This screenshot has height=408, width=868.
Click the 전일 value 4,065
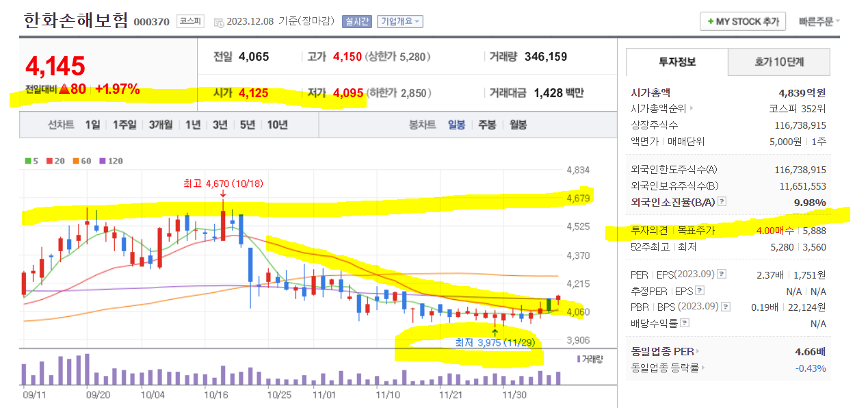coord(254,57)
